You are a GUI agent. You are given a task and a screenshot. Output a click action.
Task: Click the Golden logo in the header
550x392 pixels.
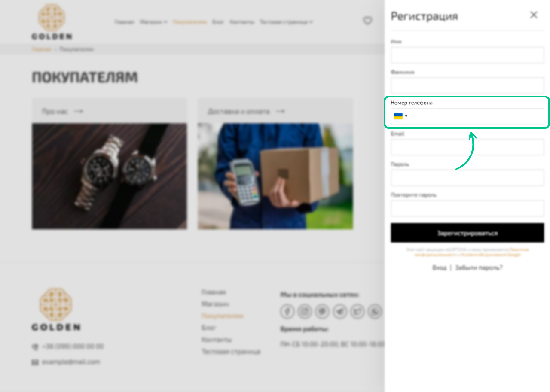click(52, 22)
